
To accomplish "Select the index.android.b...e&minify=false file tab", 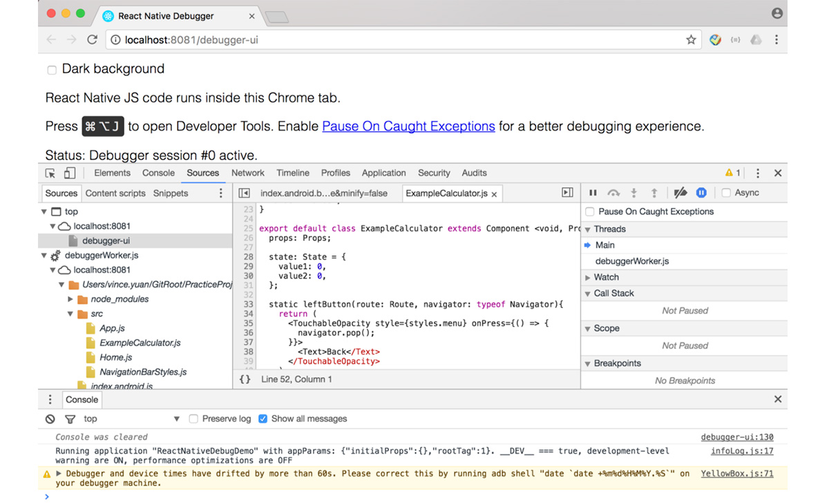I will pyautogui.click(x=324, y=193).
